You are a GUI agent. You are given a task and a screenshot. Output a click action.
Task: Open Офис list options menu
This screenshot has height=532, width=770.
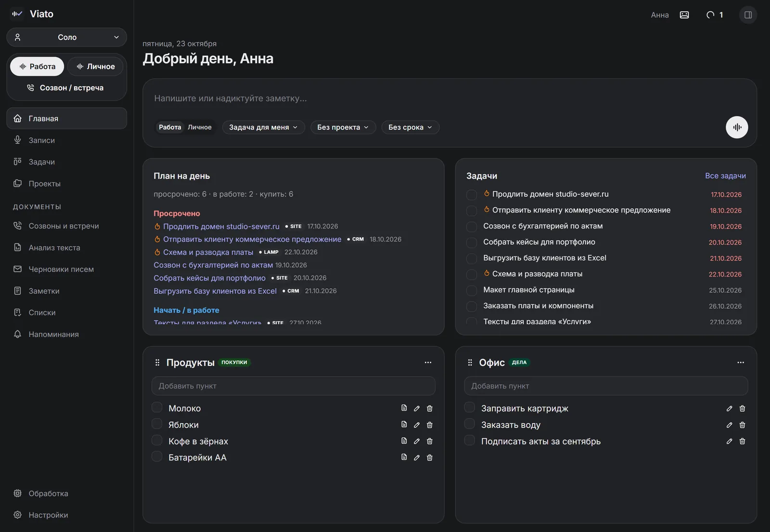[x=741, y=362]
